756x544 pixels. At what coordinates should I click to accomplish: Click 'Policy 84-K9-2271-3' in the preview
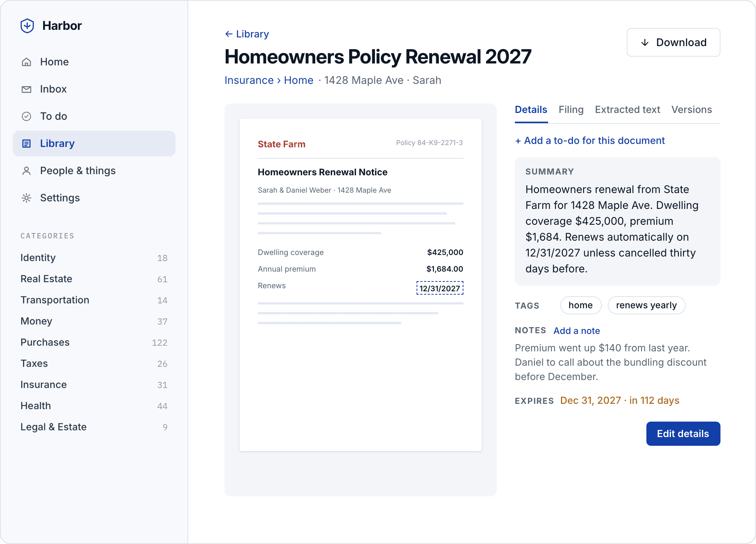pos(429,143)
